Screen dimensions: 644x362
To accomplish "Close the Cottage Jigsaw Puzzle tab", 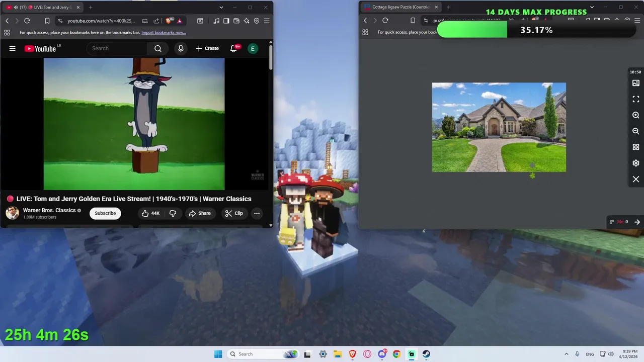I will (x=436, y=8).
